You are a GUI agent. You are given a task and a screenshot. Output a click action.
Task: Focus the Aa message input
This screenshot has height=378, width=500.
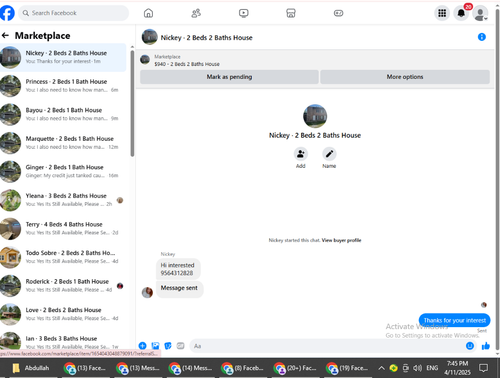point(327,346)
